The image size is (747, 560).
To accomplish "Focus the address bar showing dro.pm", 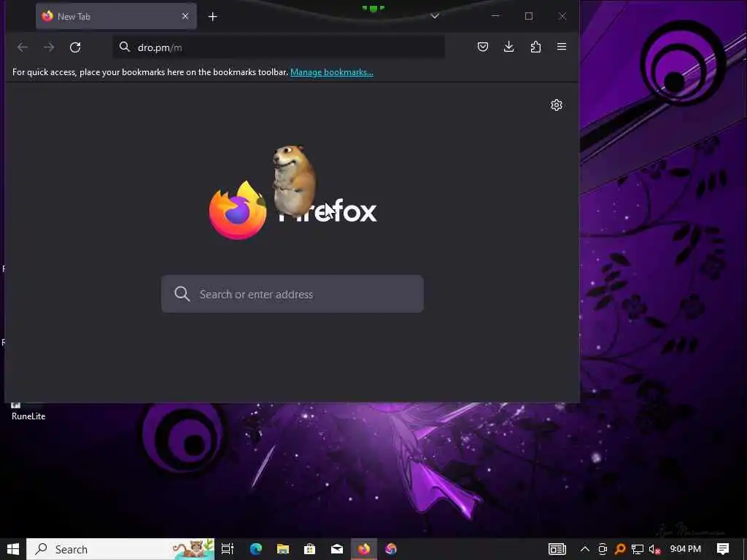I will pyautogui.click(x=279, y=47).
